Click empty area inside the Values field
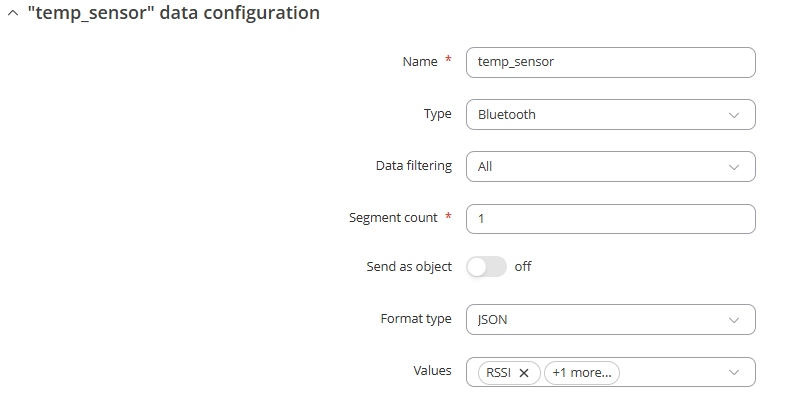 pos(673,373)
